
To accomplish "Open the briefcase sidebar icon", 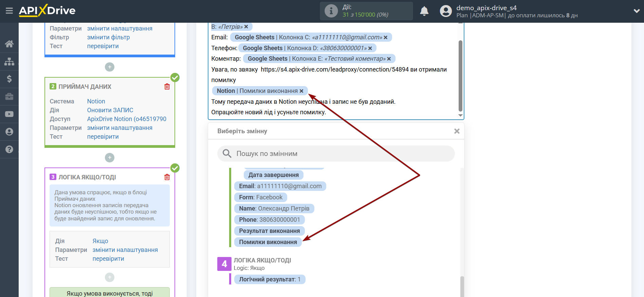I will coord(9,97).
